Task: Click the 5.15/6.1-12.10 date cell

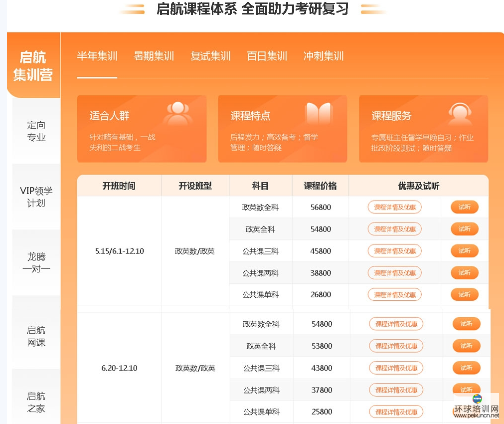Action: pos(119,251)
